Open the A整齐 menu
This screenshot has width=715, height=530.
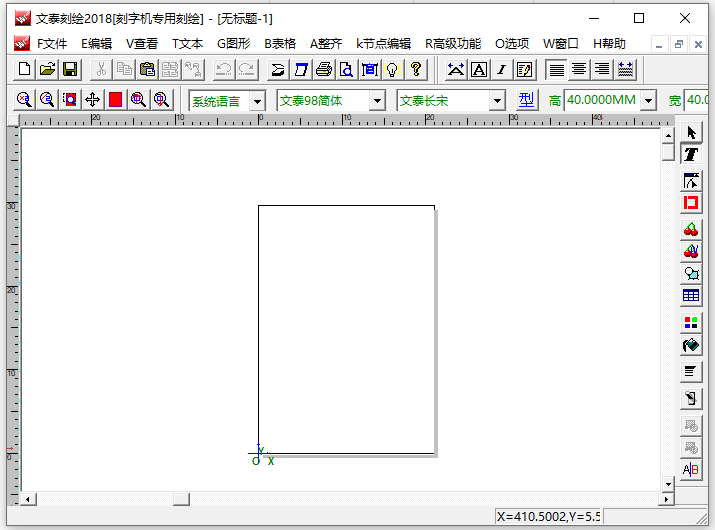click(326, 44)
